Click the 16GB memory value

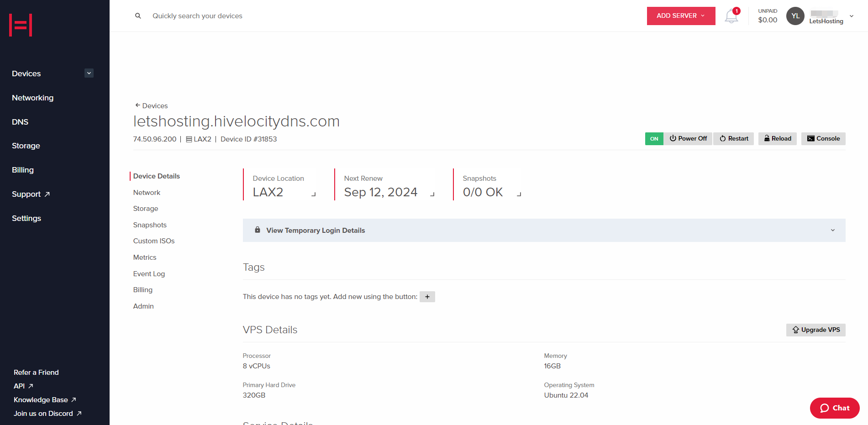pos(552,366)
